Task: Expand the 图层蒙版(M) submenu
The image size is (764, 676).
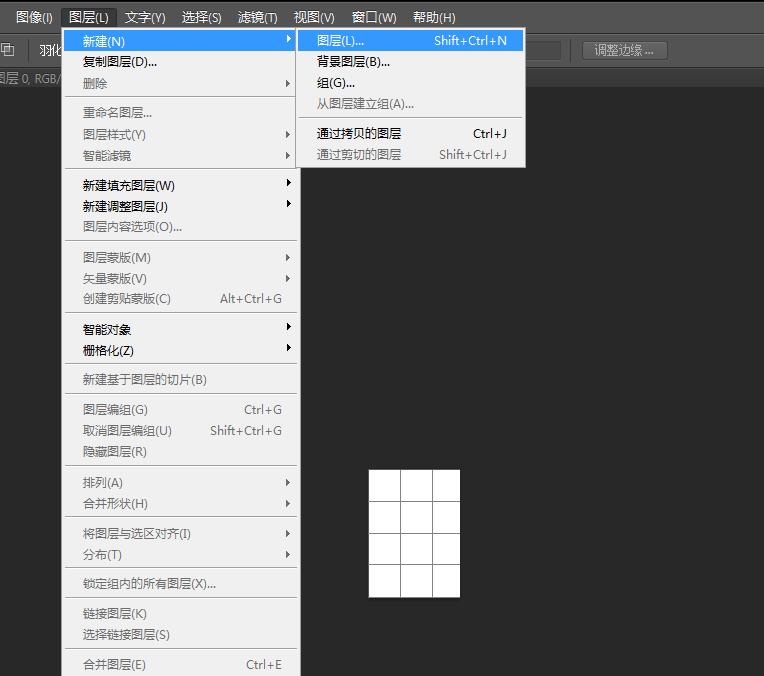Action: pos(180,257)
